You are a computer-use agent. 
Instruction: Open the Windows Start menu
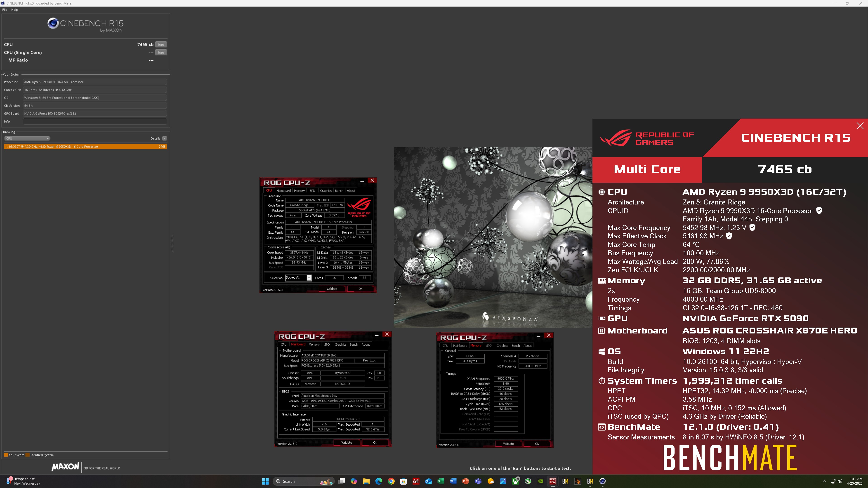[265, 481]
